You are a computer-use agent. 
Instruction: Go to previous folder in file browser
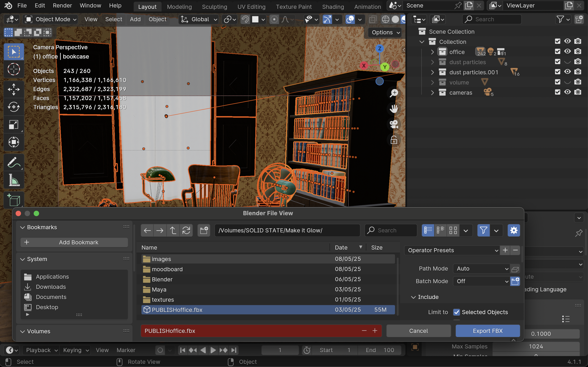point(147,230)
